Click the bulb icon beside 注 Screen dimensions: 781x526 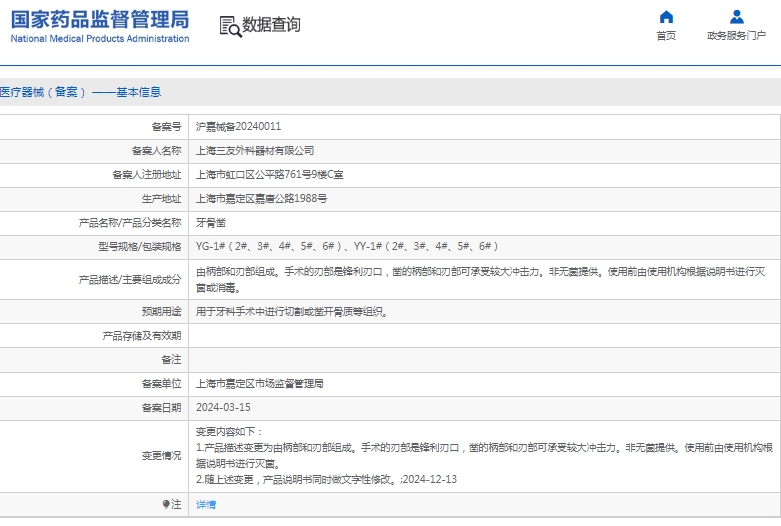[166, 504]
